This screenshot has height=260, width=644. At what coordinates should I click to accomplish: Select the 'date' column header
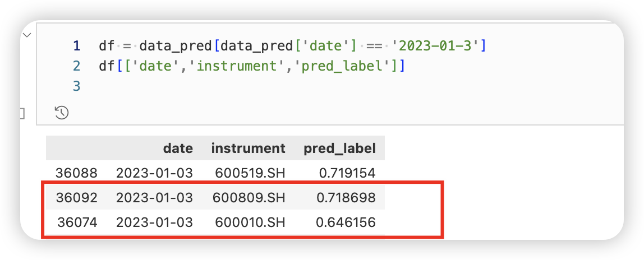(x=178, y=148)
